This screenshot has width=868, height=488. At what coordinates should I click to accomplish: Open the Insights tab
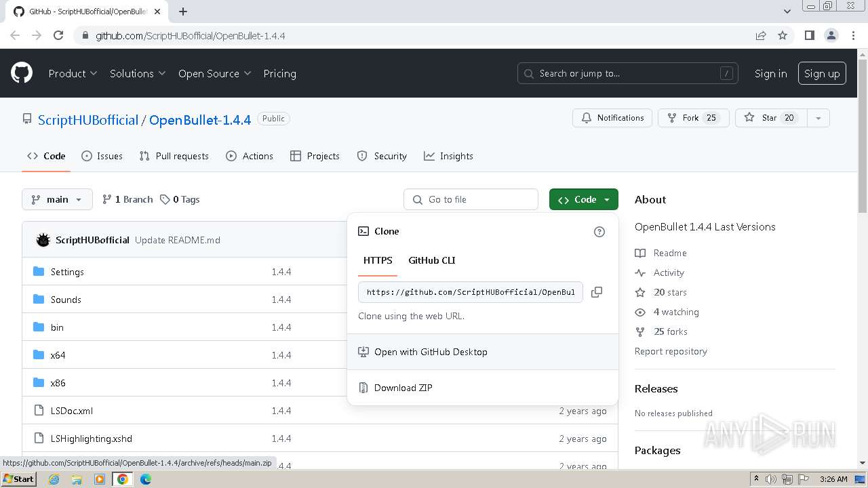[448, 156]
